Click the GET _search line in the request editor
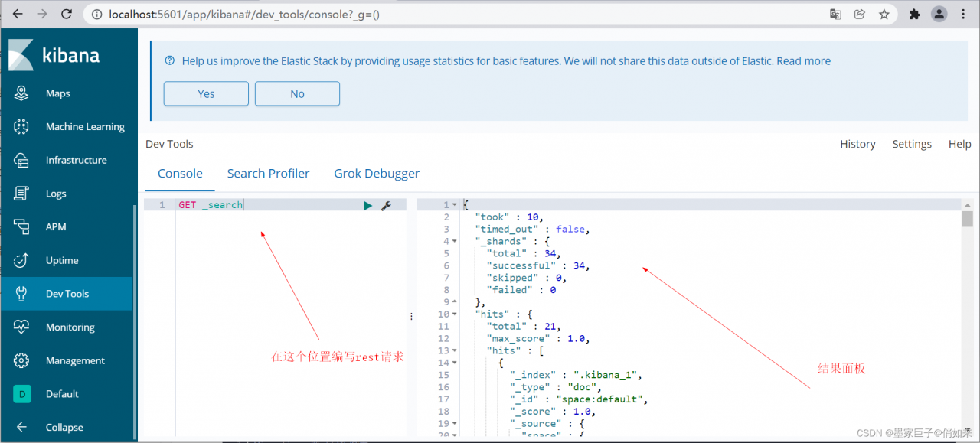Viewport: 980px width, 443px height. 211,205
